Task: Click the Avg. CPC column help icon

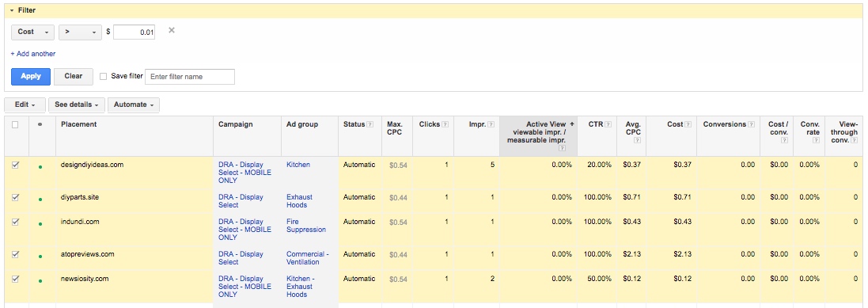Action: pyautogui.click(x=637, y=141)
